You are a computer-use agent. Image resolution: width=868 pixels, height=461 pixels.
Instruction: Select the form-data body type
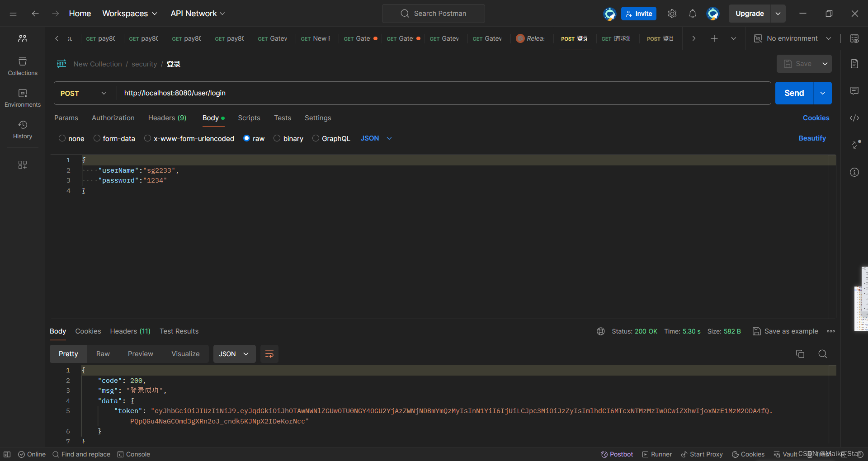(97, 138)
